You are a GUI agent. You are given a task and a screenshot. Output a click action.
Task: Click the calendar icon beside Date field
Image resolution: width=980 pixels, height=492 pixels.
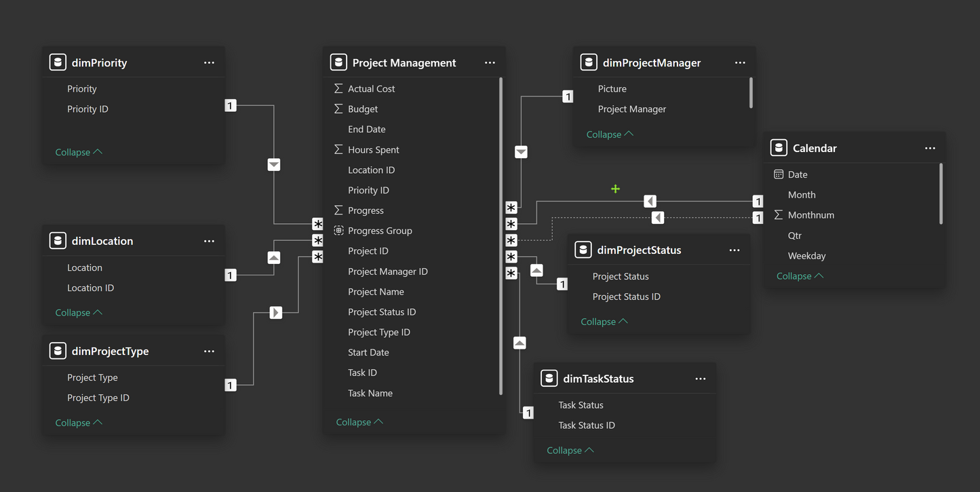pos(779,174)
